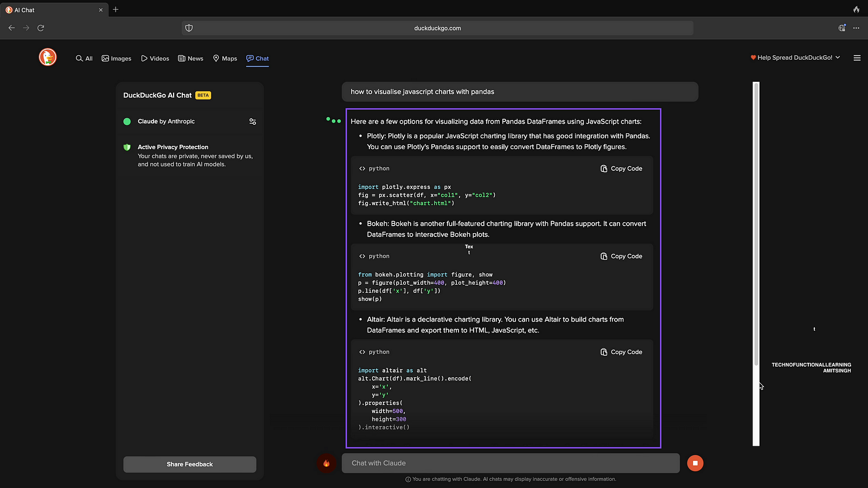Go back to previous page

coord(11,28)
